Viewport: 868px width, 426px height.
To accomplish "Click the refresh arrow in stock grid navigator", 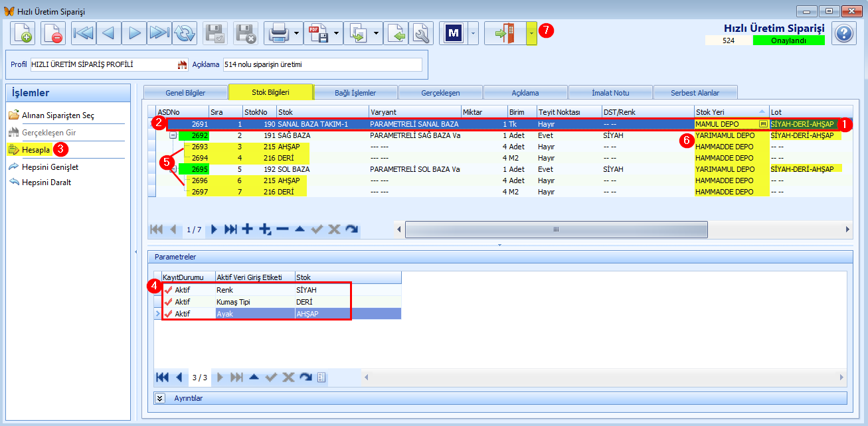I will pos(352,229).
